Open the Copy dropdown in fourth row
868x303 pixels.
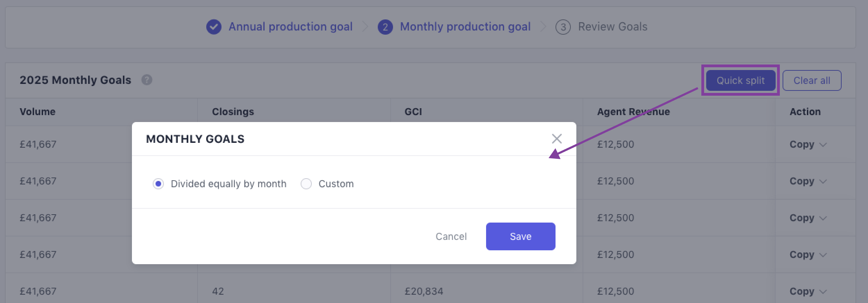click(x=808, y=254)
